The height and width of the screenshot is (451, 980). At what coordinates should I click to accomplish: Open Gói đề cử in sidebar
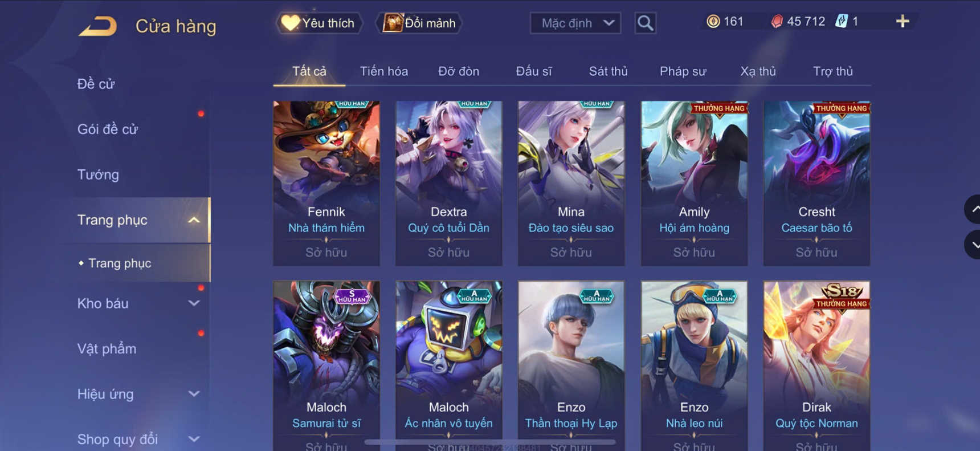108,129
